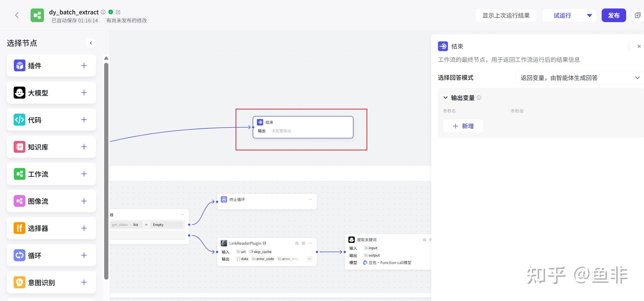Collapse the 选择节点 sidebar panel
This screenshot has height=301, width=644.
coord(91,43)
